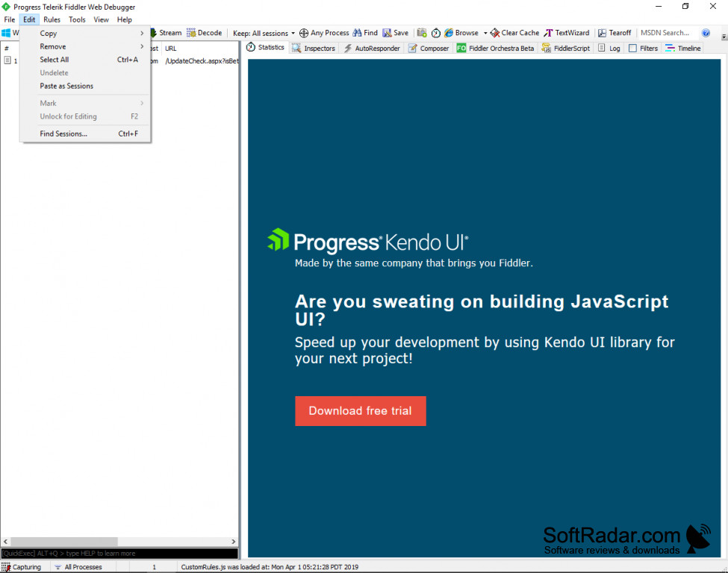Click the session list scrollbar right arrow

234,542
